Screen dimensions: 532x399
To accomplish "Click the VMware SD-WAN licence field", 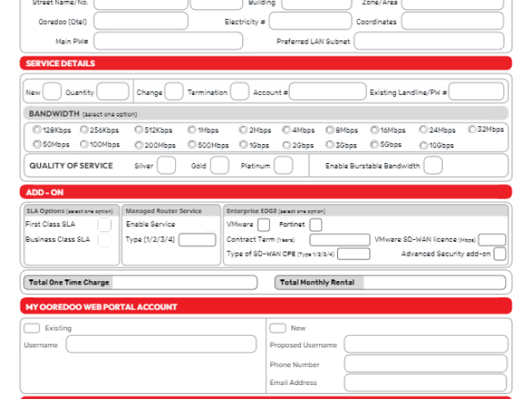I will [x=492, y=240].
